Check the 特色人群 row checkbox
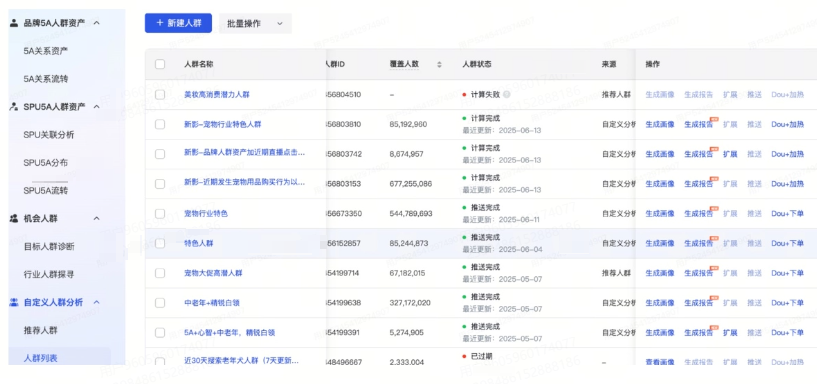Image resolution: width=817 pixels, height=384 pixels. [x=160, y=243]
